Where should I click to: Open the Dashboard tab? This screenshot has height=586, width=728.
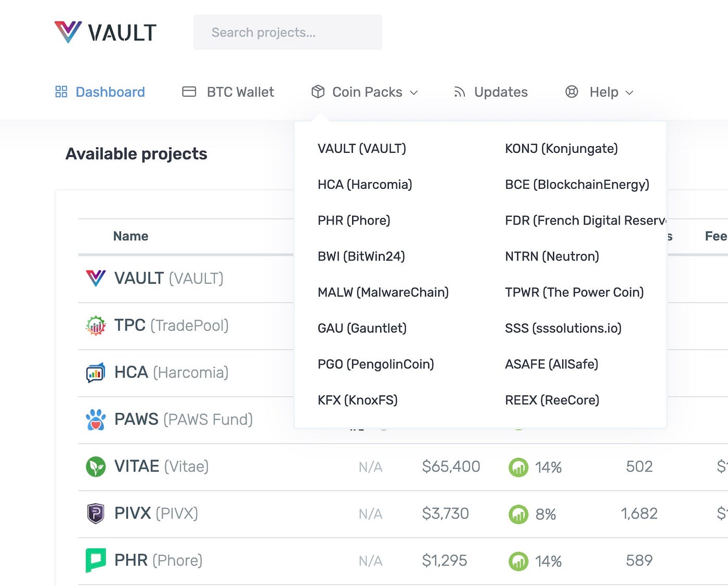100,92
